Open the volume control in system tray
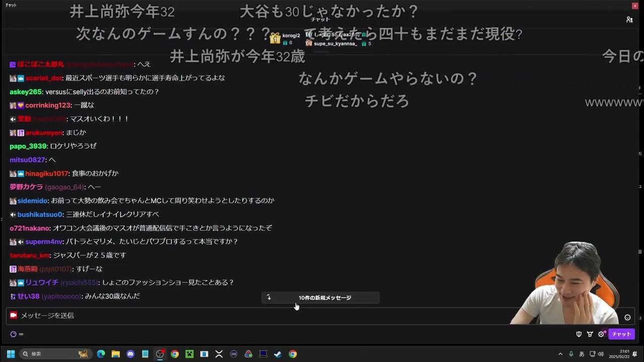Screen dimensions: 644x362 pos(601,354)
